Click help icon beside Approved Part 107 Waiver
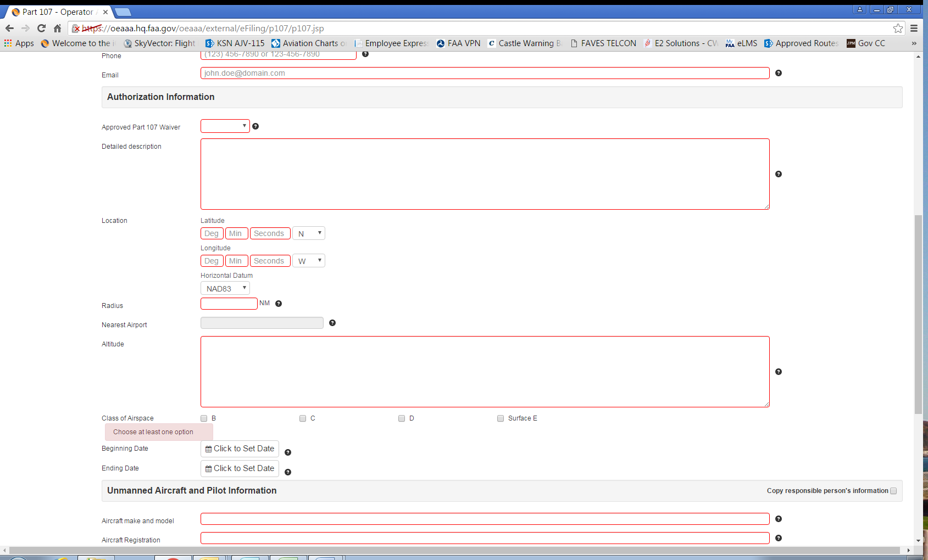The image size is (928, 560). pos(255,126)
